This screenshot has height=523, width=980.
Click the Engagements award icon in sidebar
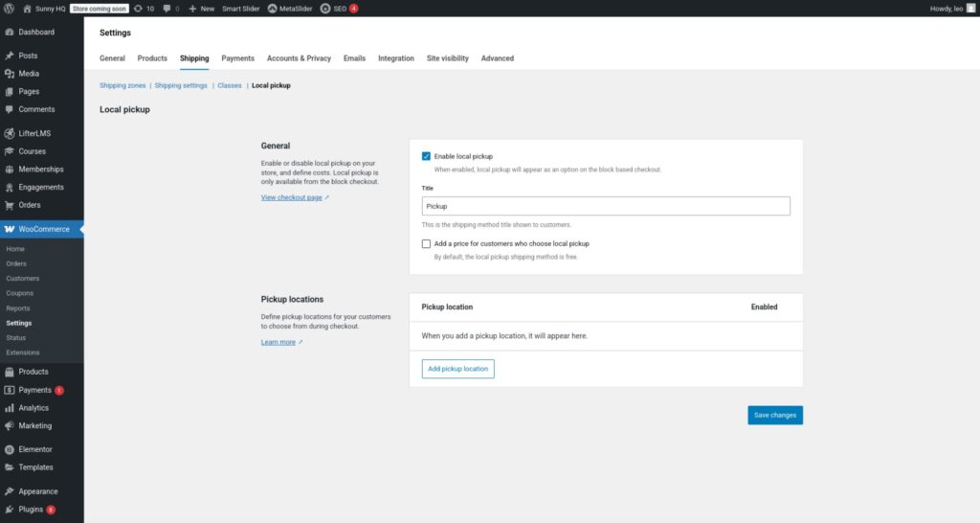[10, 187]
